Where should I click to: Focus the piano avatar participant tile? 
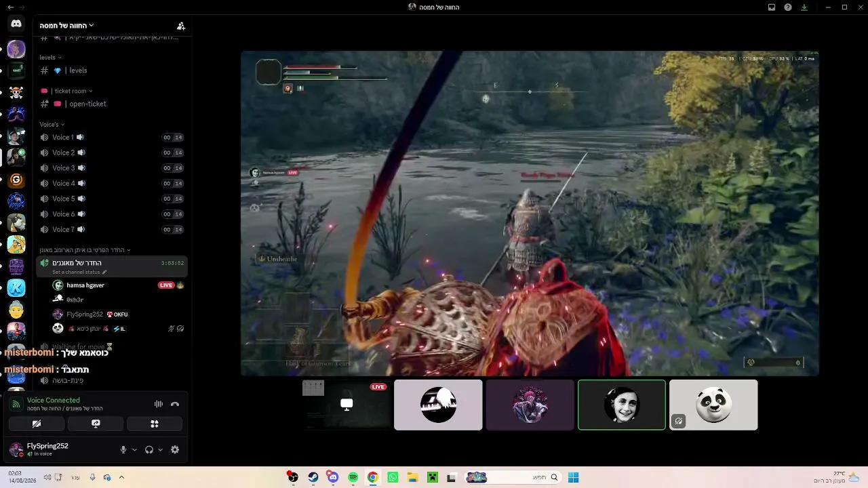point(438,405)
